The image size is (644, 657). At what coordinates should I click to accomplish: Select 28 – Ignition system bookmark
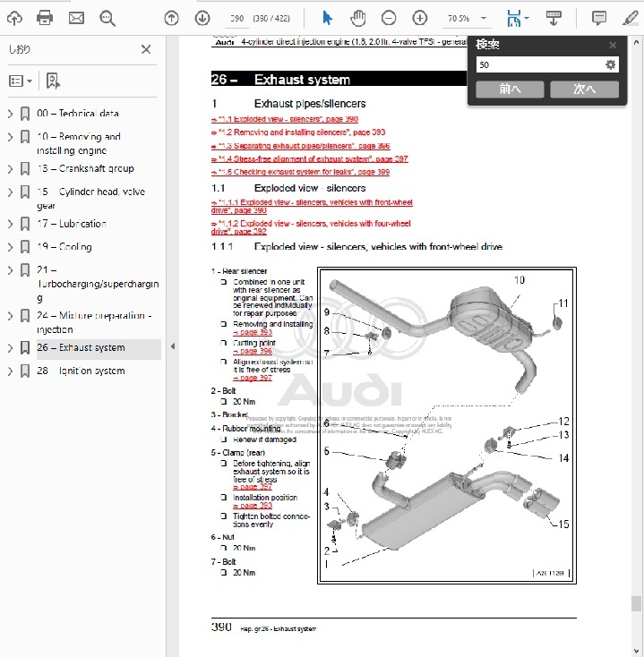point(81,371)
